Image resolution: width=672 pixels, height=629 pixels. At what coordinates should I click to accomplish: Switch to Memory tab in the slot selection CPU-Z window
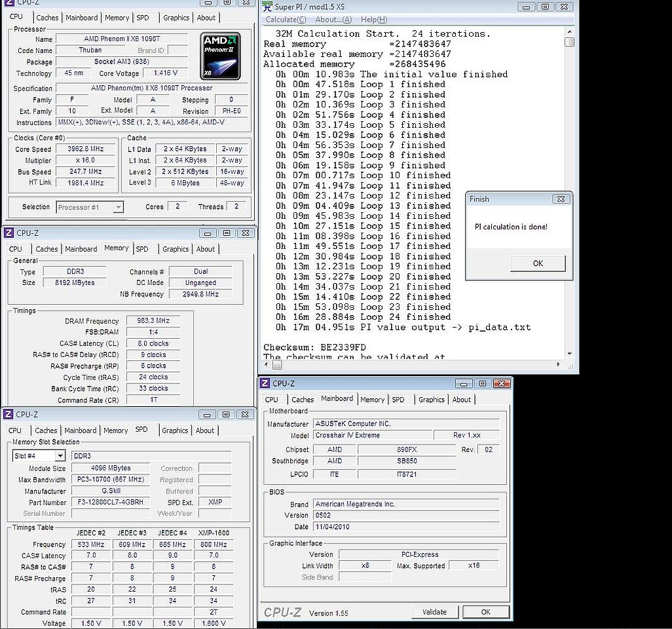click(x=116, y=430)
